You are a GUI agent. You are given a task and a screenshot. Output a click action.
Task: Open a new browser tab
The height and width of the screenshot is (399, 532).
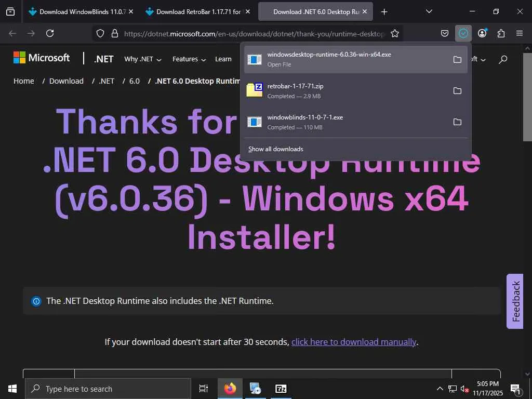[x=384, y=12]
